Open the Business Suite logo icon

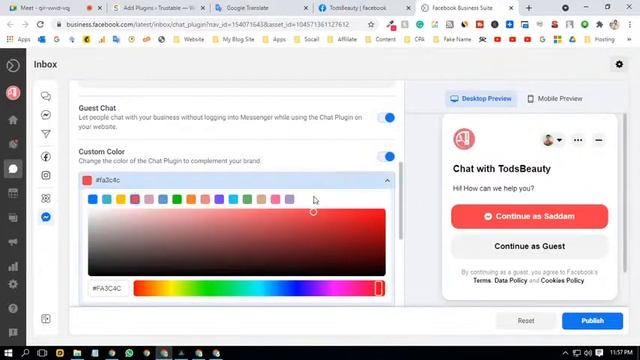(x=13, y=65)
